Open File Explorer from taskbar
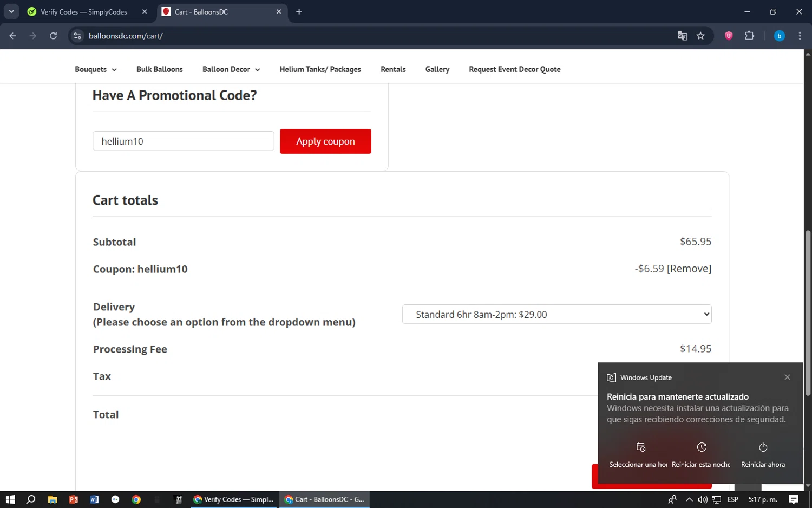The width and height of the screenshot is (812, 508). tap(53, 499)
